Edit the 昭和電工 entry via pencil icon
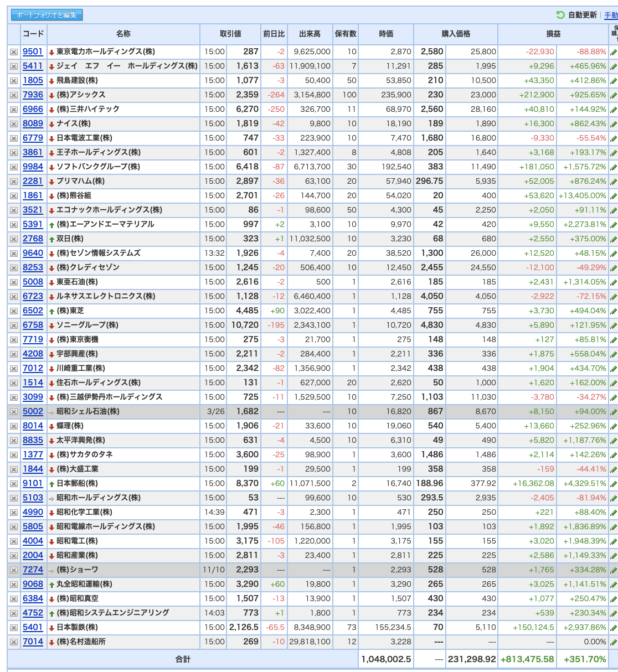This screenshot has height=672, width=618. (x=614, y=541)
